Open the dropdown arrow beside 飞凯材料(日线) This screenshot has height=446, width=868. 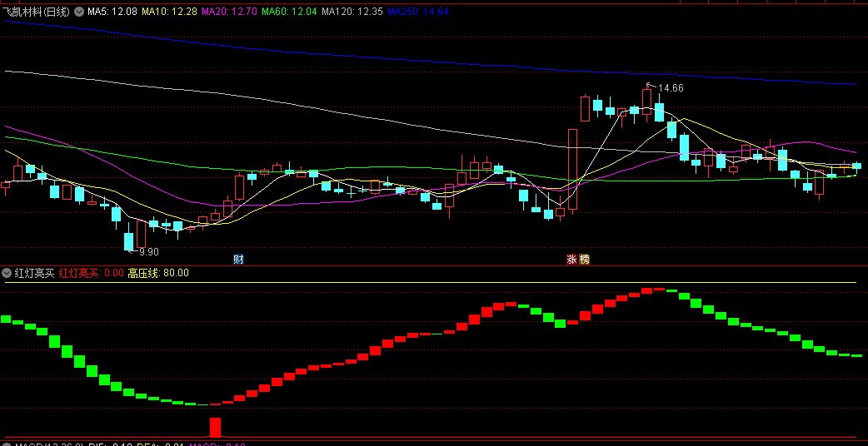click(79, 11)
